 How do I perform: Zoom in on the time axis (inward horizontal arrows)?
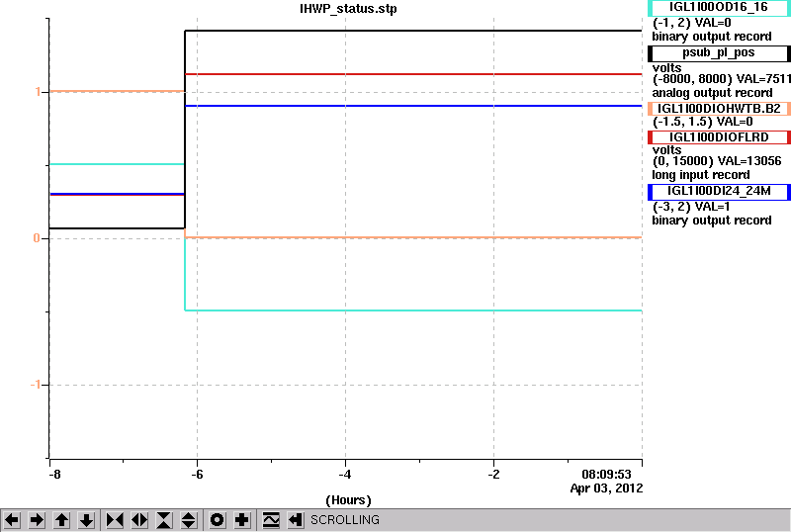[x=115, y=520]
